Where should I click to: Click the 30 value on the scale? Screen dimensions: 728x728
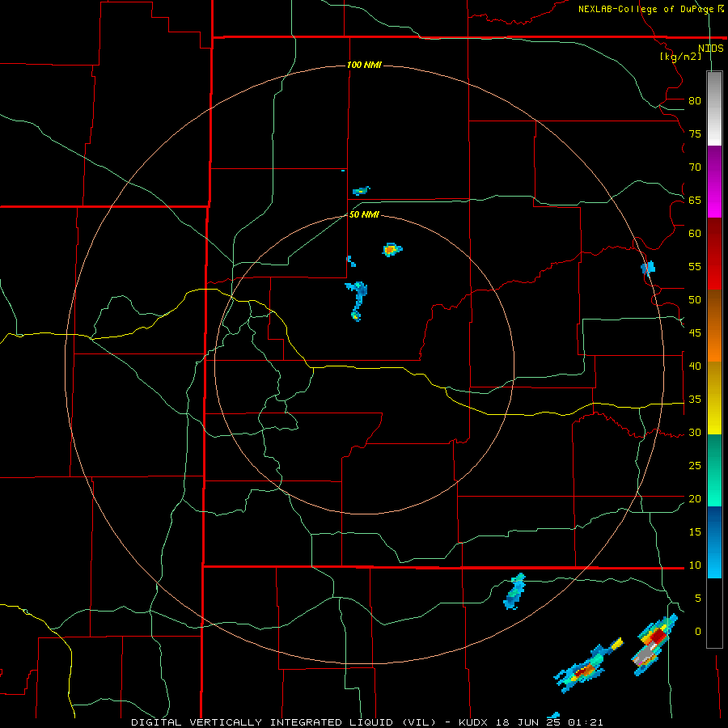[x=695, y=432]
